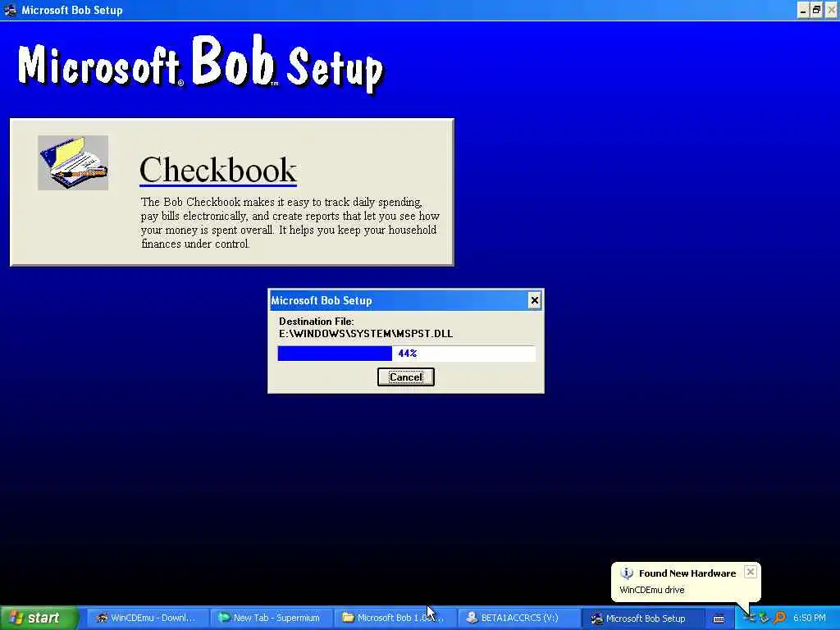Screen dimensions: 840x630
Task: Dismiss the Found New Hardware balloon
Action: [751, 572]
